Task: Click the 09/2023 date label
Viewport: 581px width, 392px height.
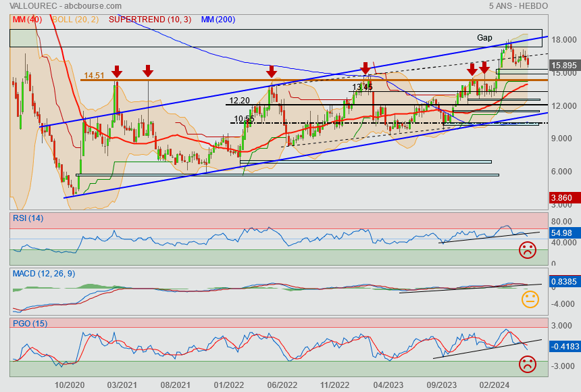Action: click(441, 385)
